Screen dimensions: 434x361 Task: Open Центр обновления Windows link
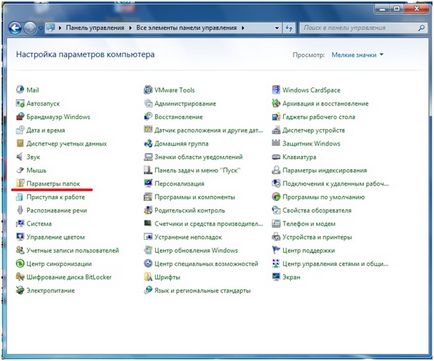point(196,250)
